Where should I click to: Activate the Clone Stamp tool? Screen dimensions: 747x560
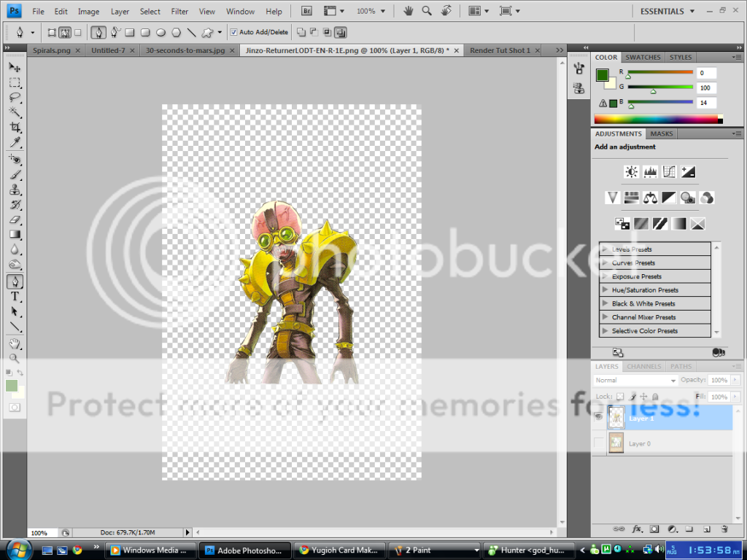pos(15,189)
